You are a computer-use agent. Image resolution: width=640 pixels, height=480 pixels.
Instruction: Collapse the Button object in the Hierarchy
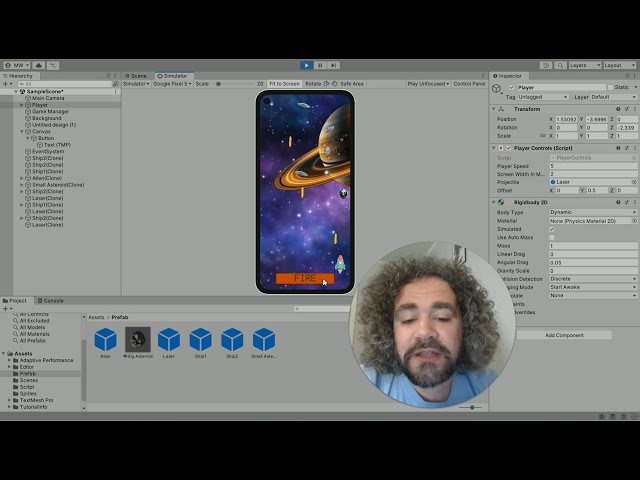tap(28, 138)
